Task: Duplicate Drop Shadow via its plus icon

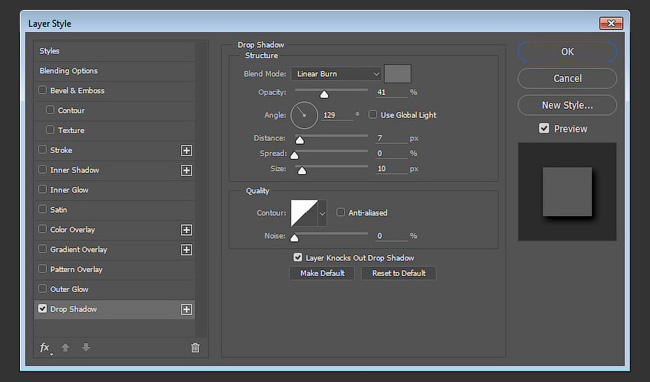Action: (x=187, y=309)
